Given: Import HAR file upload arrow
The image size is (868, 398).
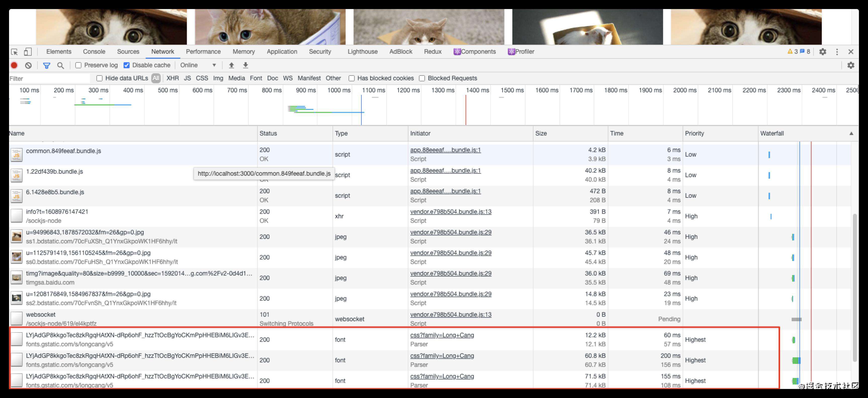Looking at the screenshot, I should [231, 65].
